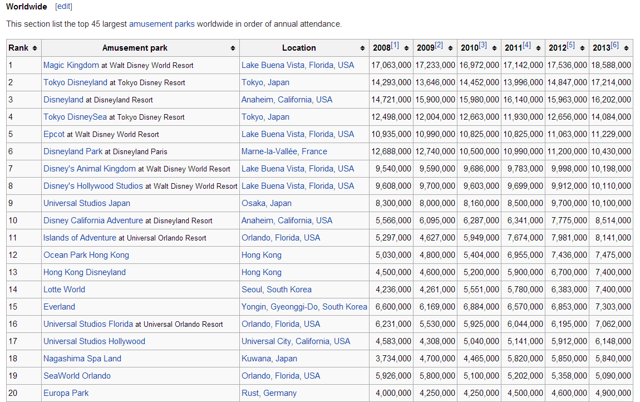This screenshot has width=640, height=402.
Task: Open reference [2] next to 2009
Action: (x=439, y=45)
